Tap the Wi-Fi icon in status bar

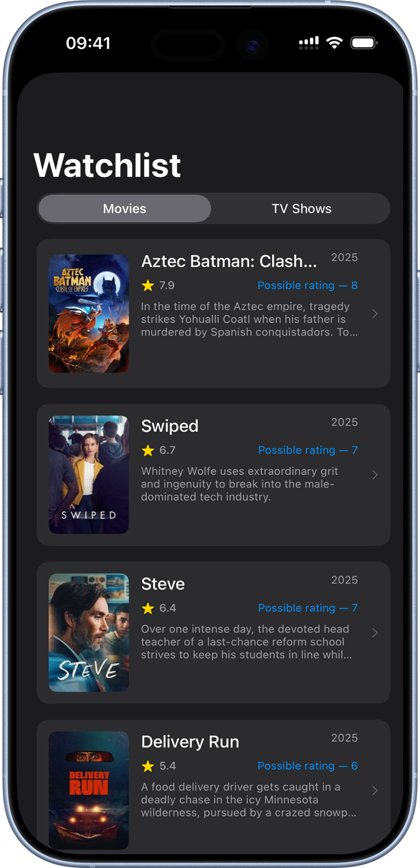click(x=334, y=43)
